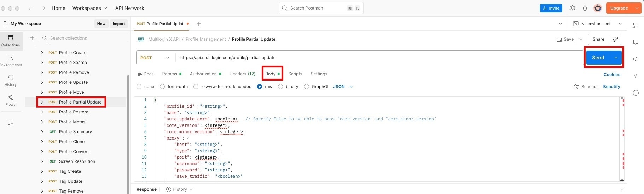Viewport: 644px width, 194px height.
Task: Click the Import button
Action: pos(119,24)
